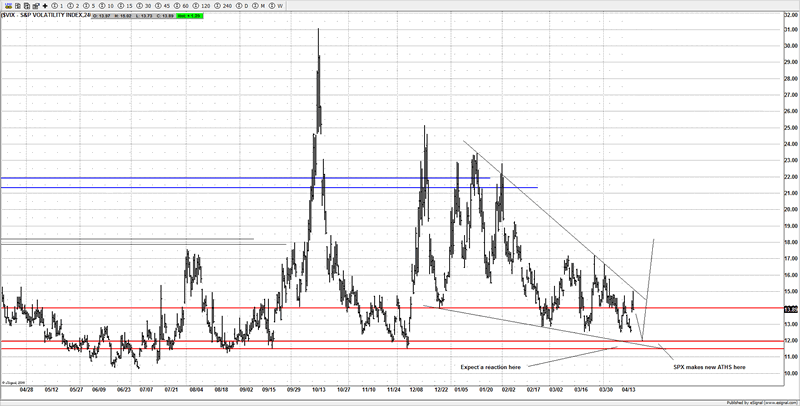
Task: Click the second toolbar page icon
Action: [x=18, y=6]
